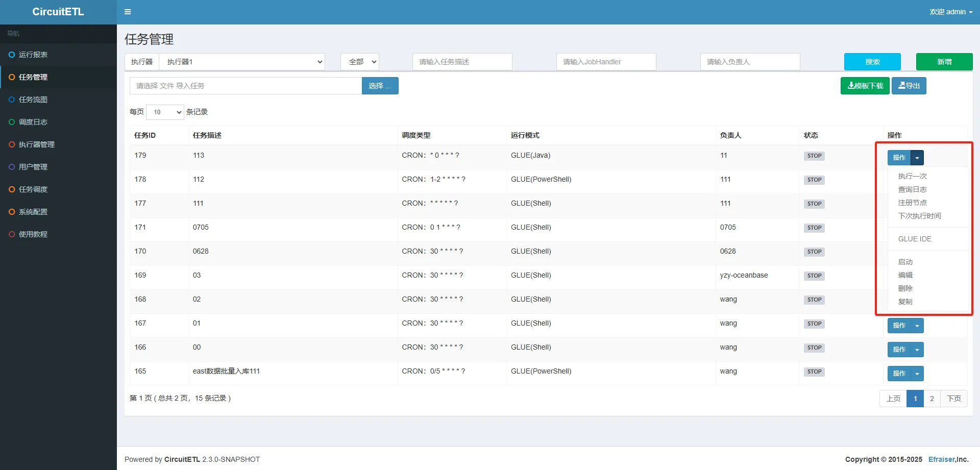This screenshot has width=980, height=470.
Task: Toggle the 操作 caret for task 179
Action: point(917,158)
